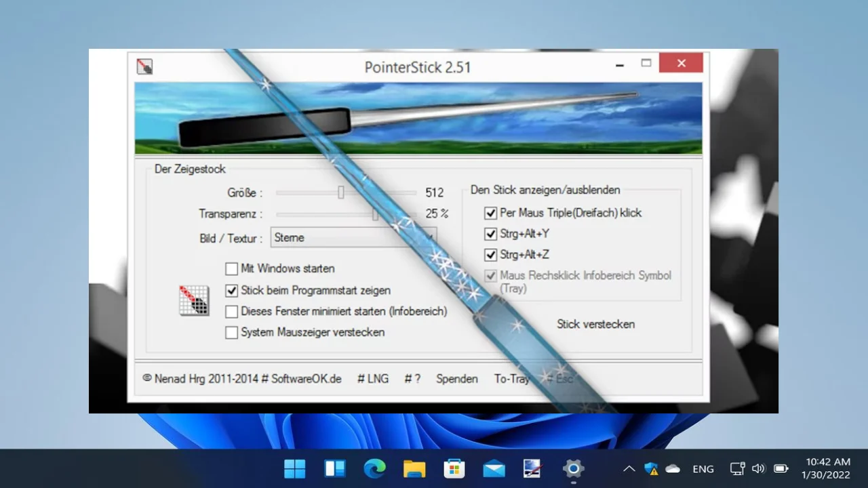This screenshot has width=868, height=488.
Task: Open Settings gear icon in taskbar
Action: (x=573, y=468)
